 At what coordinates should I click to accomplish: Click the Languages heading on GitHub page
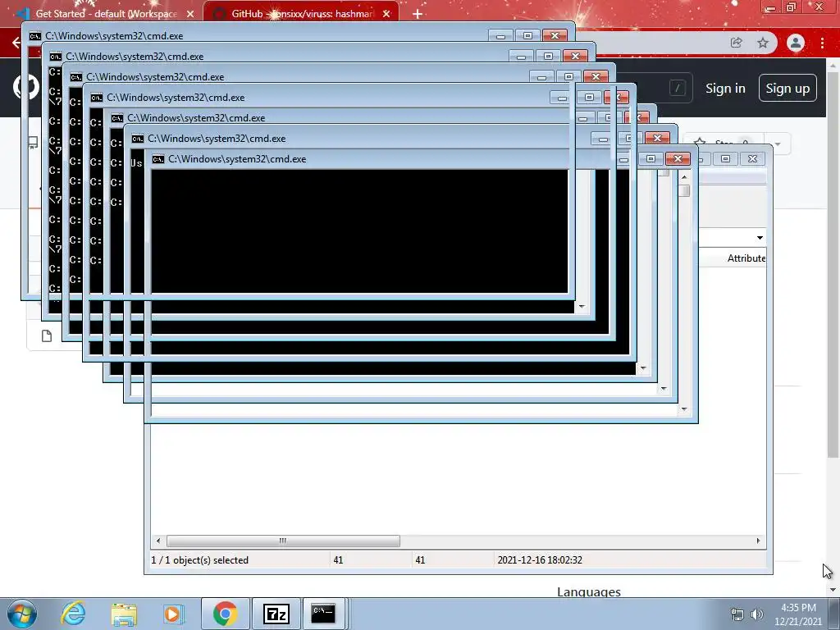589,592
